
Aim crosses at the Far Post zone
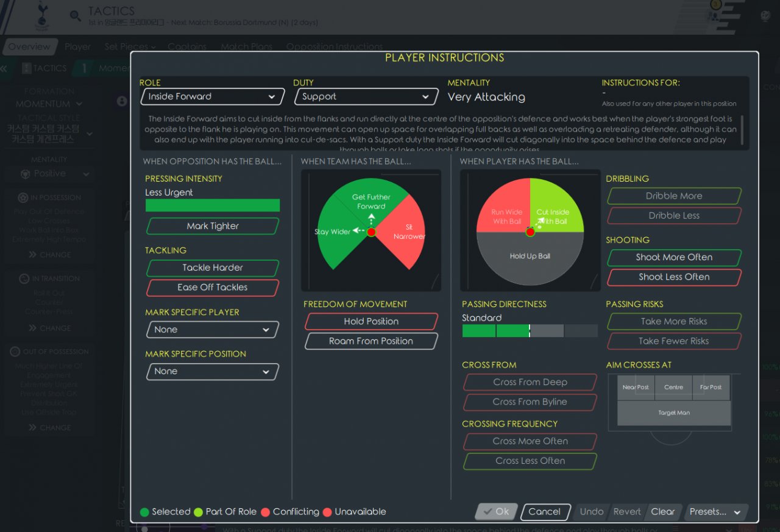[x=711, y=388]
